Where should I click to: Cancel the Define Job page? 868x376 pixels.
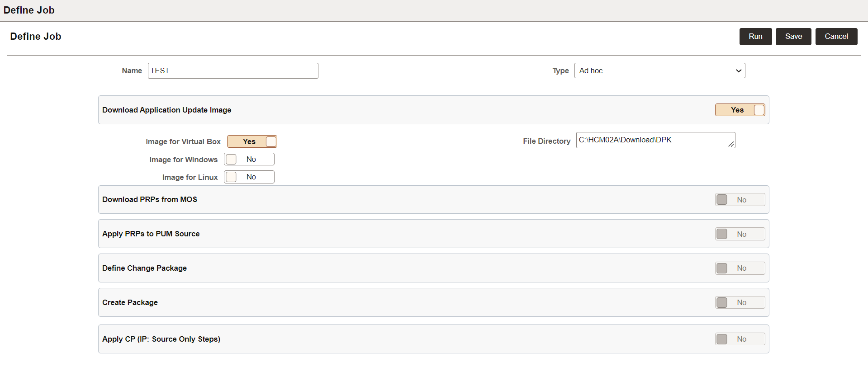(836, 37)
